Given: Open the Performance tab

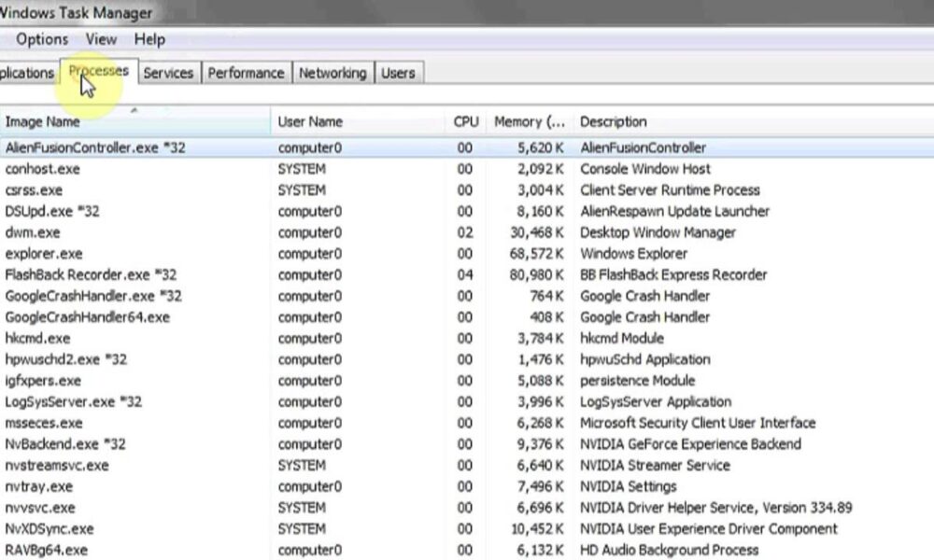Looking at the screenshot, I should pyautogui.click(x=246, y=73).
